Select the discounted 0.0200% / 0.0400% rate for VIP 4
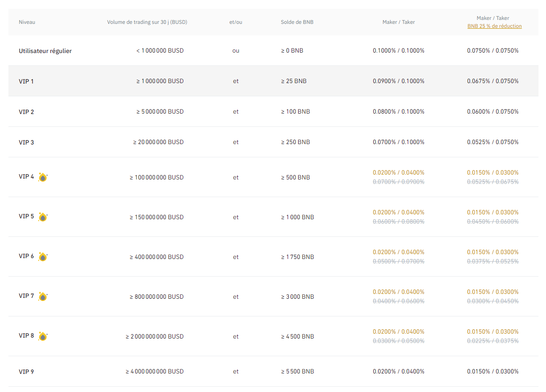 click(398, 172)
